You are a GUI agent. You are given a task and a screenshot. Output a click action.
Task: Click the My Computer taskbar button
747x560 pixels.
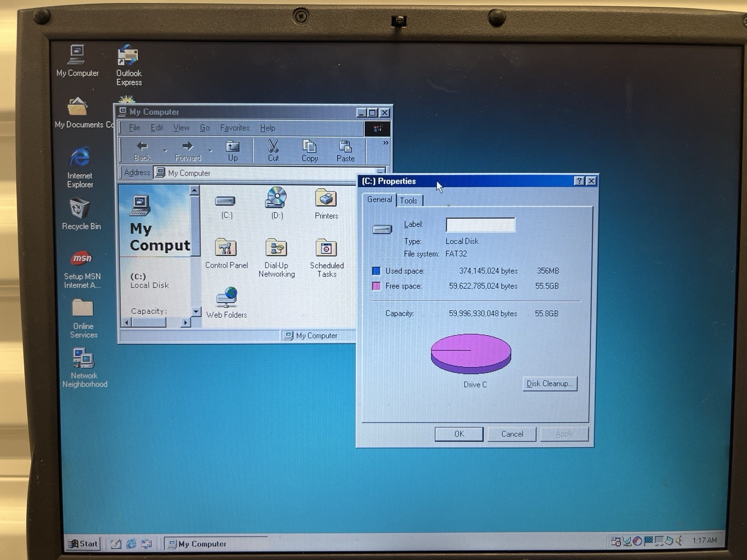(x=215, y=544)
